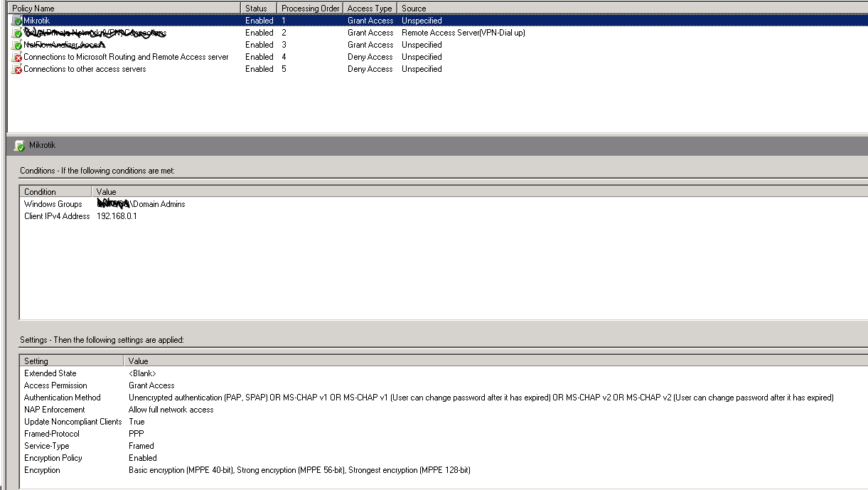Click the deny icon of other access servers policy

[17, 69]
